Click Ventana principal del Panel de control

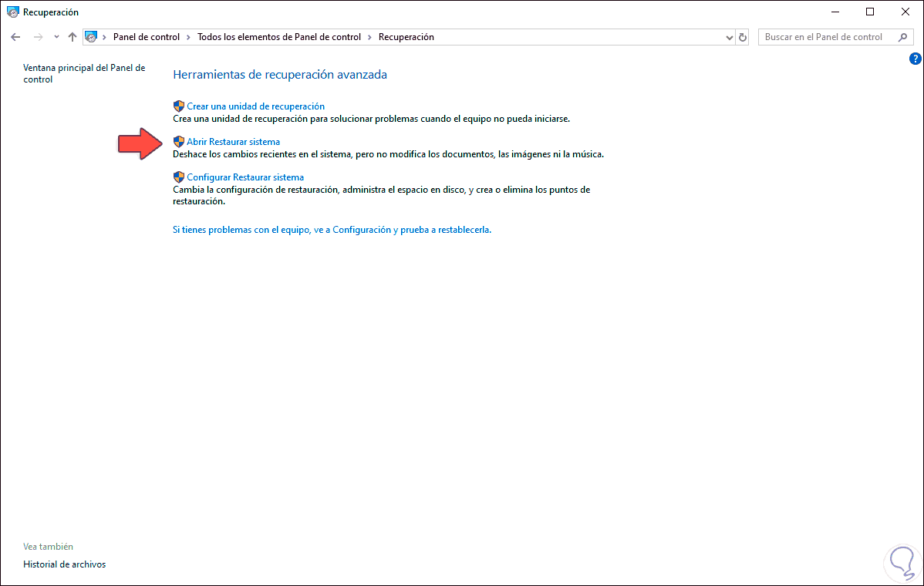coord(85,73)
